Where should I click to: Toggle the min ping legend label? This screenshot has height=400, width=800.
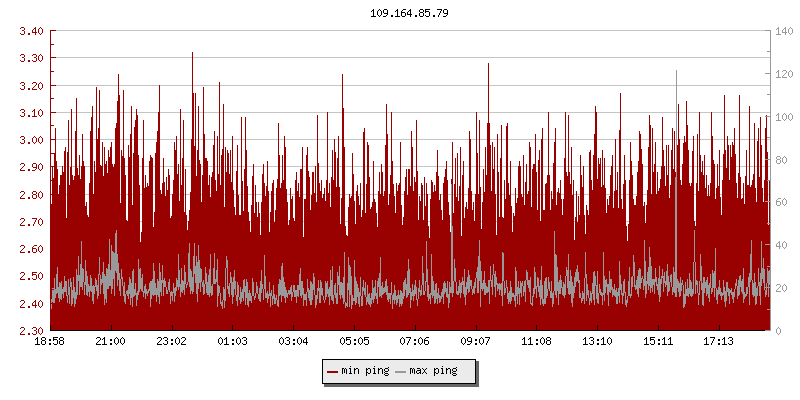[366, 371]
